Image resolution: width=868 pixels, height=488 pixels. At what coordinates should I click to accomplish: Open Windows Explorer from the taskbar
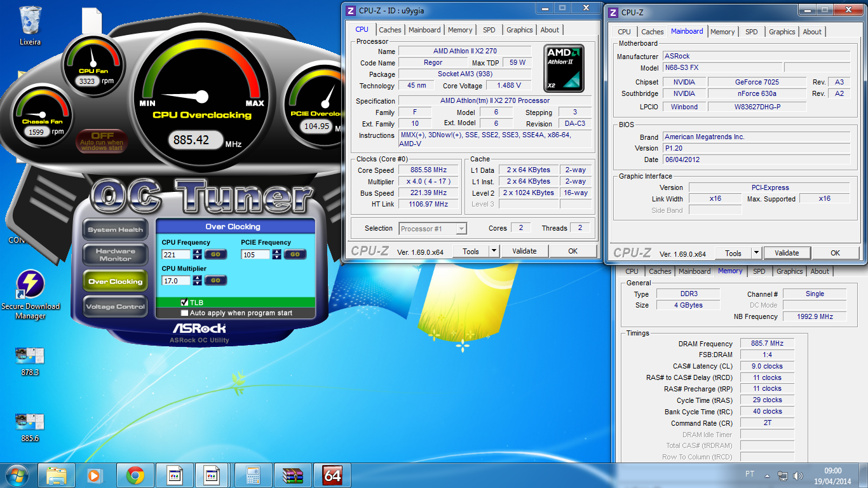[57, 475]
